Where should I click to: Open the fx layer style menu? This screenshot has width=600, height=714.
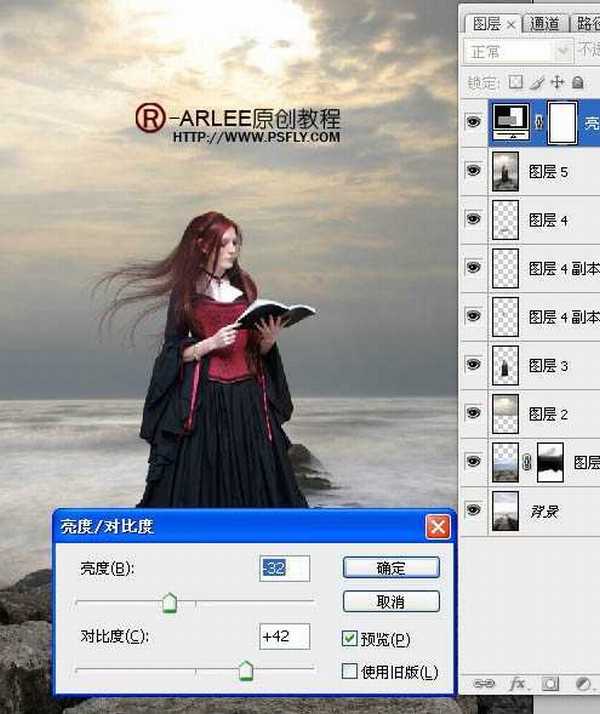[518, 684]
